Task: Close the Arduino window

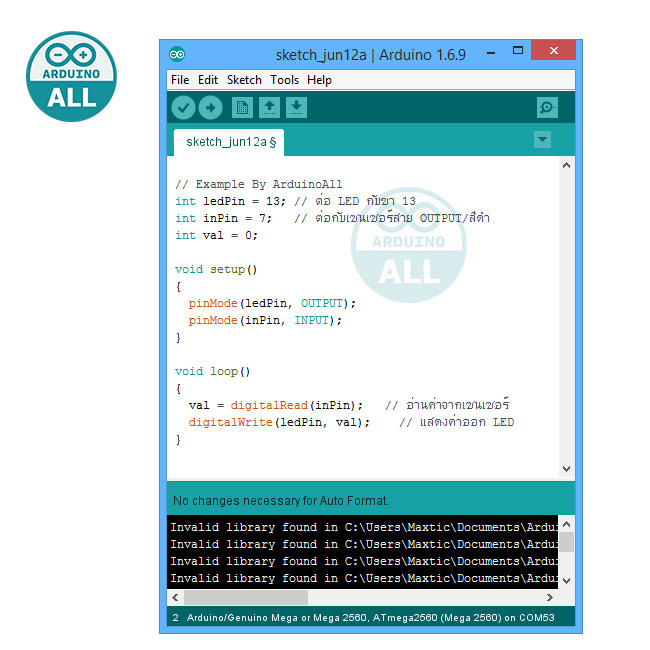Action: click(x=553, y=51)
